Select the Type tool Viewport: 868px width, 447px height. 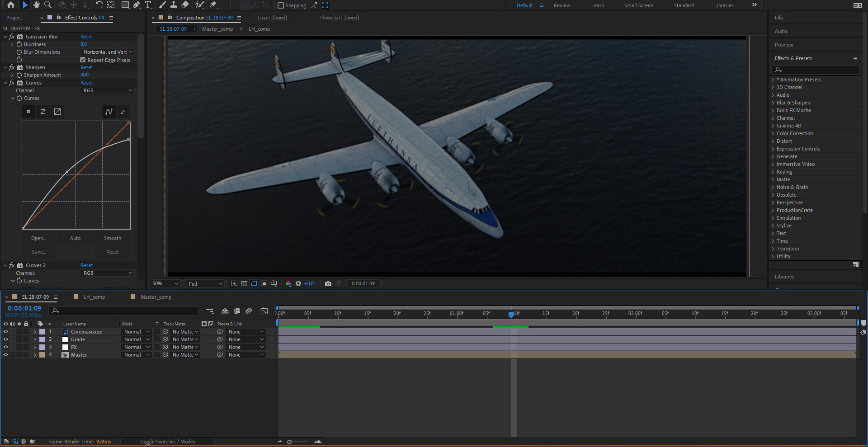(x=148, y=5)
